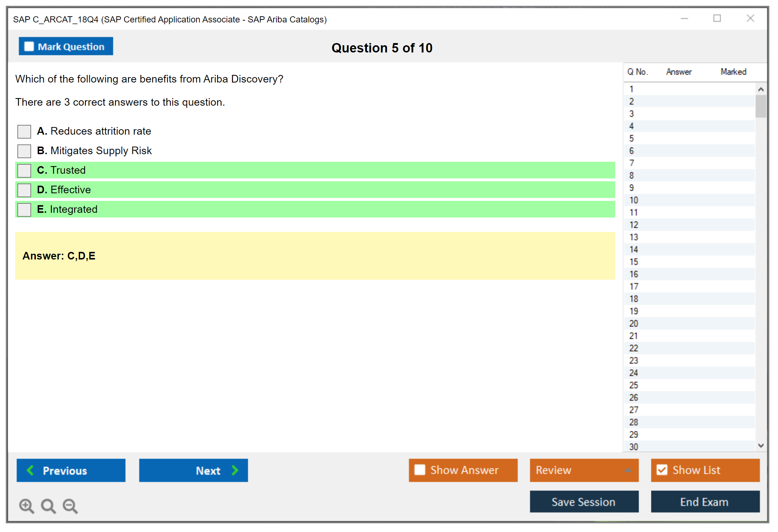Viewport: 778px width, 532px height.
Task: Uncheck the Show List checkbox
Action: coord(662,470)
